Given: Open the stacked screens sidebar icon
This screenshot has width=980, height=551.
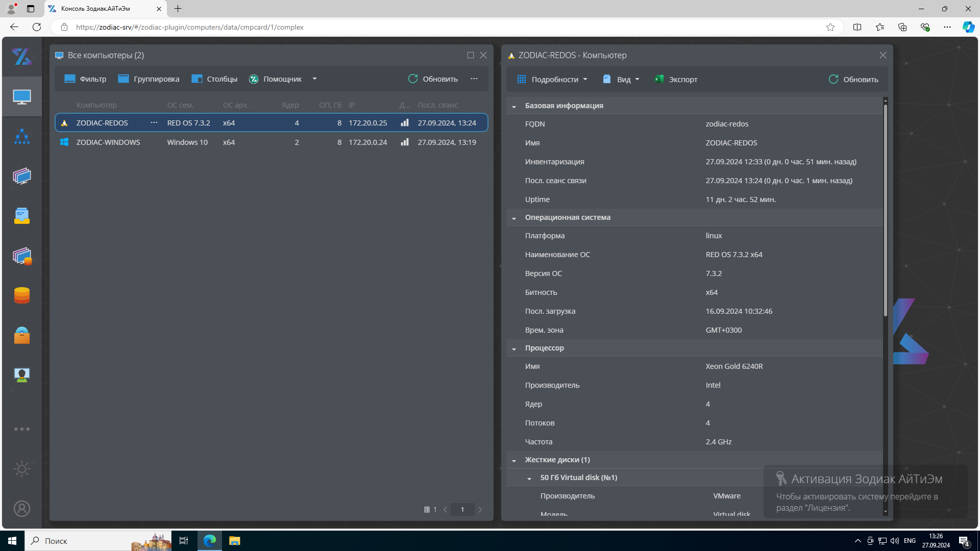Looking at the screenshot, I should click(x=22, y=176).
